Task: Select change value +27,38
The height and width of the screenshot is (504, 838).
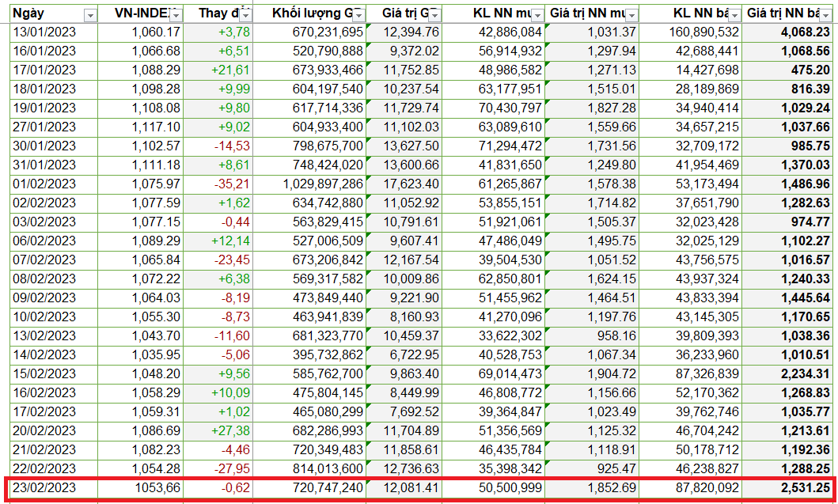Action: click(x=218, y=430)
